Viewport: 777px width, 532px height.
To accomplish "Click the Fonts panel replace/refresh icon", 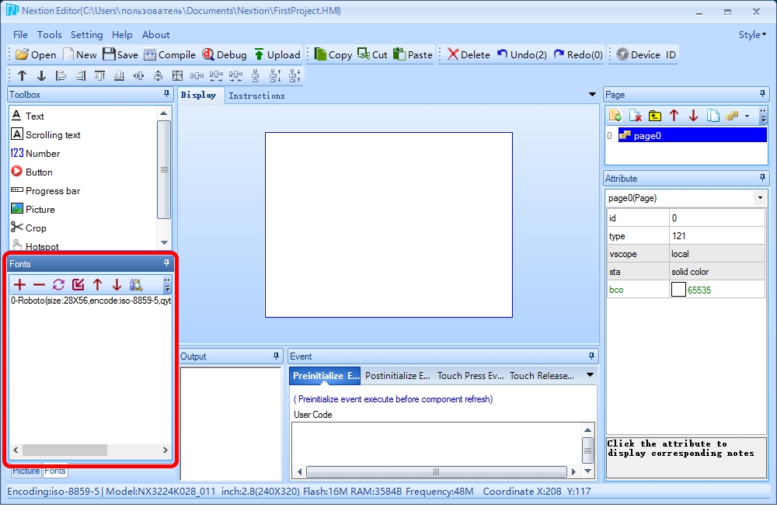I will [x=58, y=284].
